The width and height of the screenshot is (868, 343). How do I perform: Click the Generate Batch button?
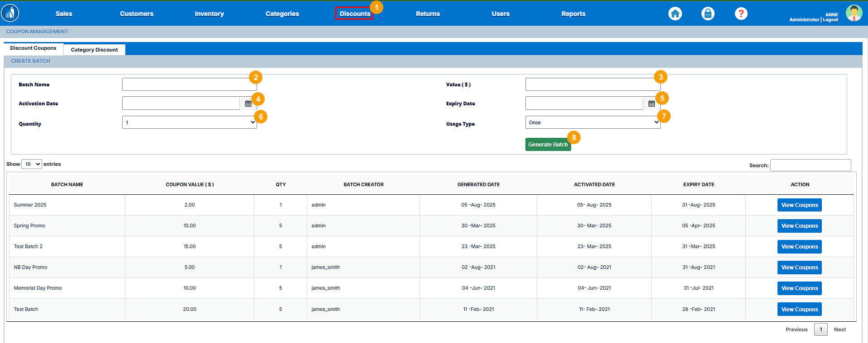[548, 145]
